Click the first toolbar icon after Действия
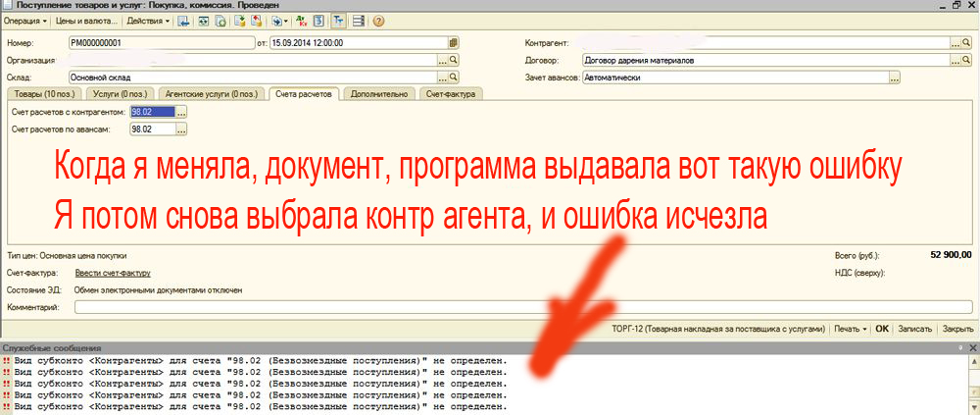This screenshot has height=415, width=980. point(183,21)
